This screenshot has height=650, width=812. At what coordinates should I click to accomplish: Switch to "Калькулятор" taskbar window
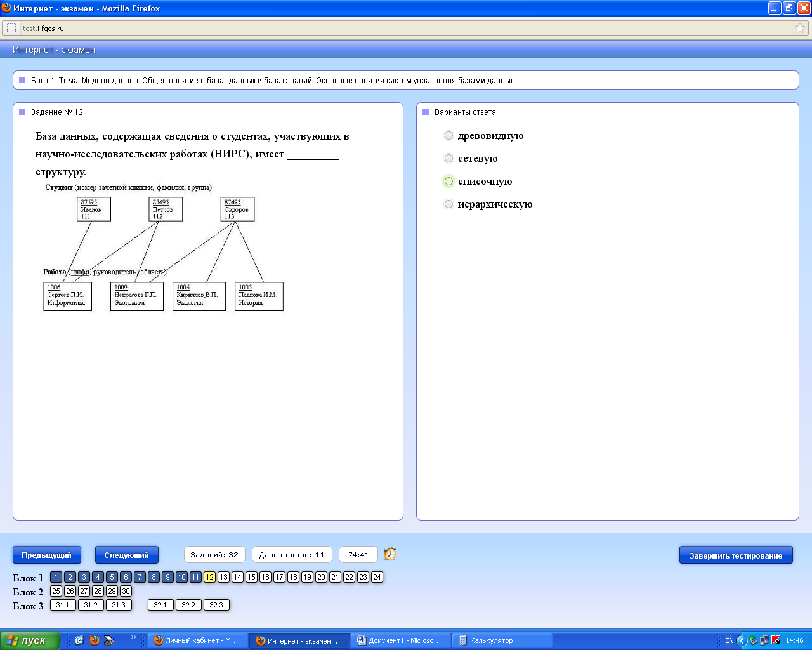click(x=502, y=640)
